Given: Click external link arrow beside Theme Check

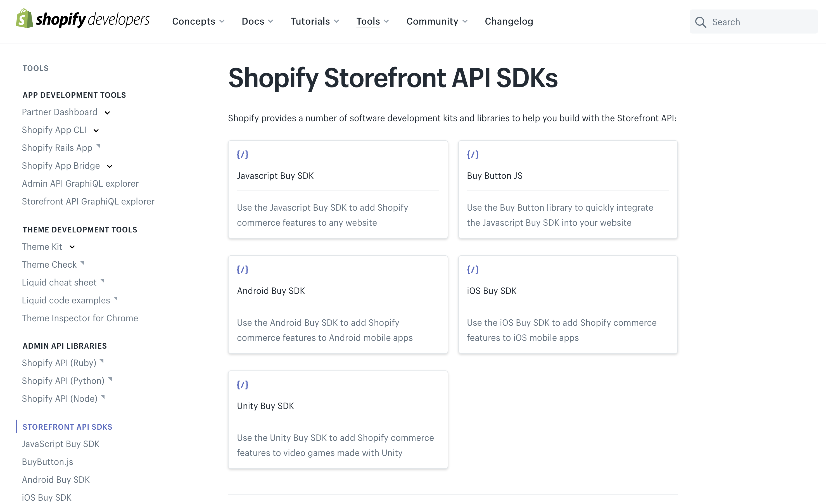Looking at the screenshot, I should (x=82, y=263).
